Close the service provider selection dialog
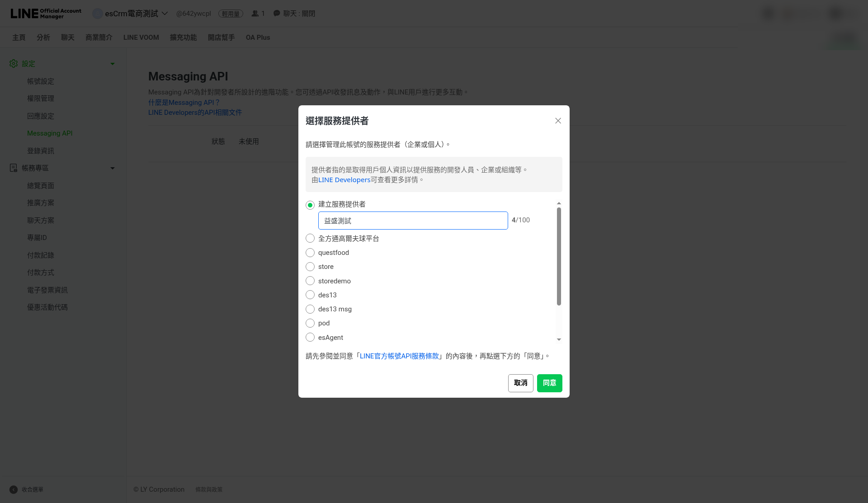868x503 pixels. click(x=558, y=121)
